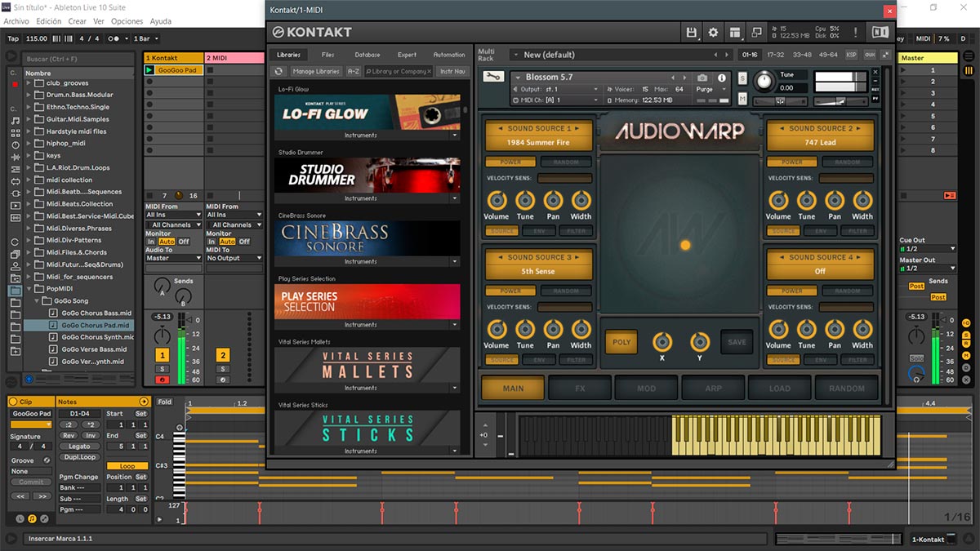
Task: Open the Crear menu
Action: pos(78,21)
